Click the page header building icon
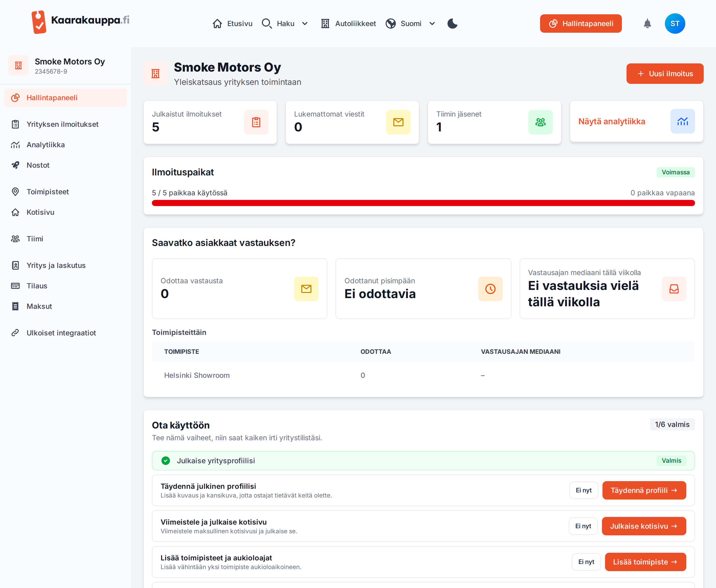 pos(155,74)
